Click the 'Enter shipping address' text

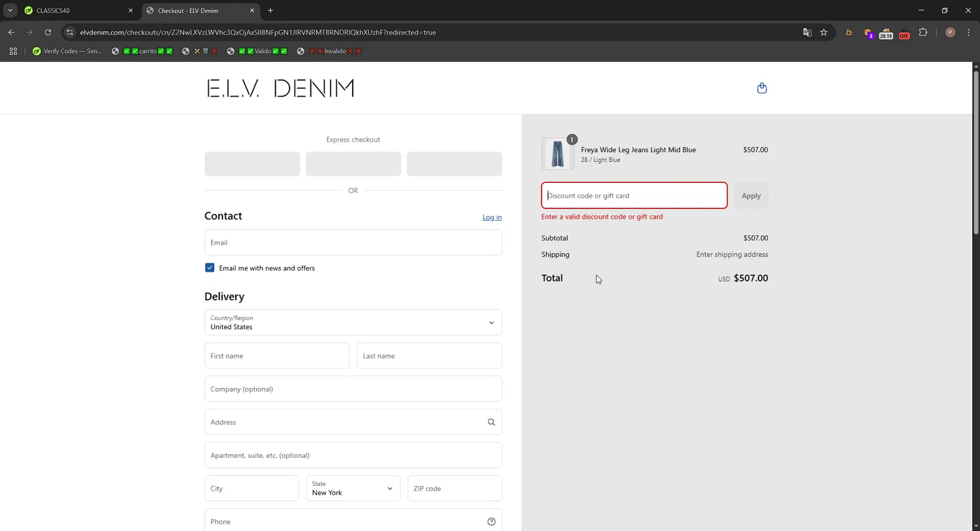732,255
